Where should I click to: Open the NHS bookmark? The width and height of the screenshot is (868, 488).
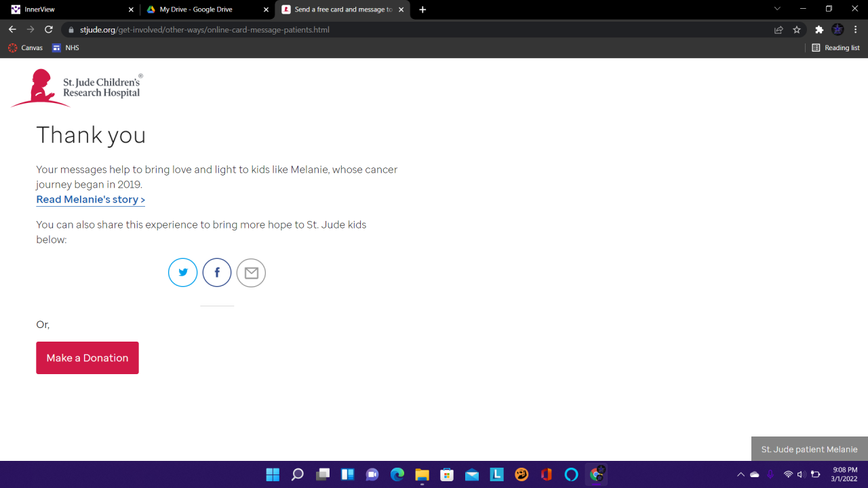click(x=66, y=47)
